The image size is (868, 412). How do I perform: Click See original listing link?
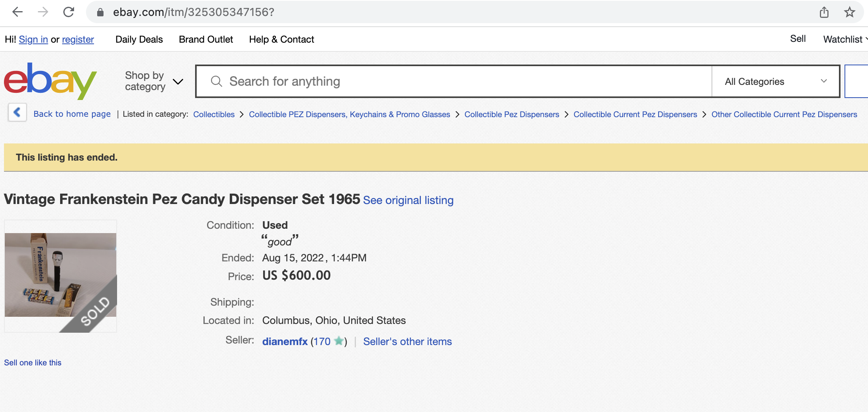(408, 200)
